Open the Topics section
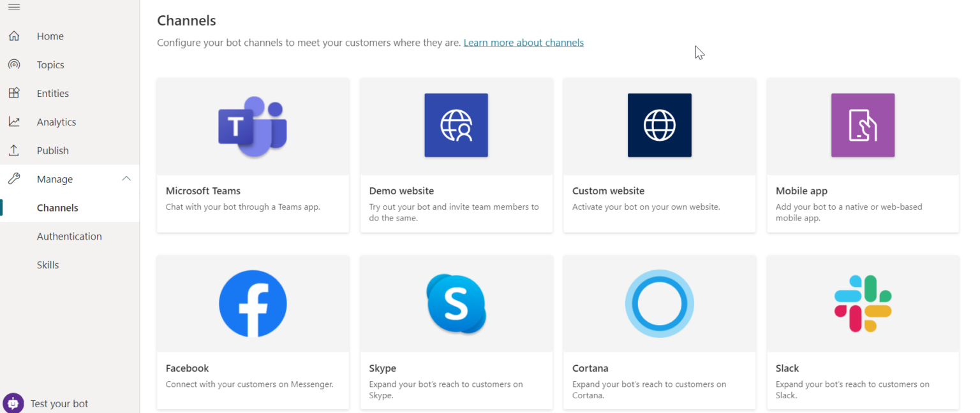The image size is (980, 413). click(13, 64)
